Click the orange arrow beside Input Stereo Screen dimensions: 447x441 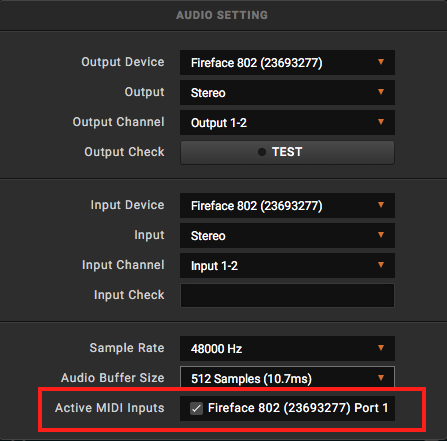coord(381,235)
